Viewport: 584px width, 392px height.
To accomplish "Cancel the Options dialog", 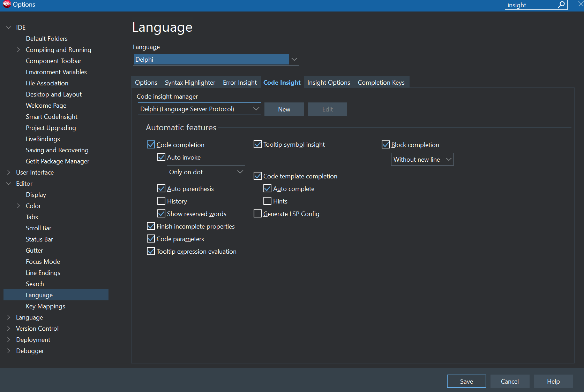I will point(510,381).
